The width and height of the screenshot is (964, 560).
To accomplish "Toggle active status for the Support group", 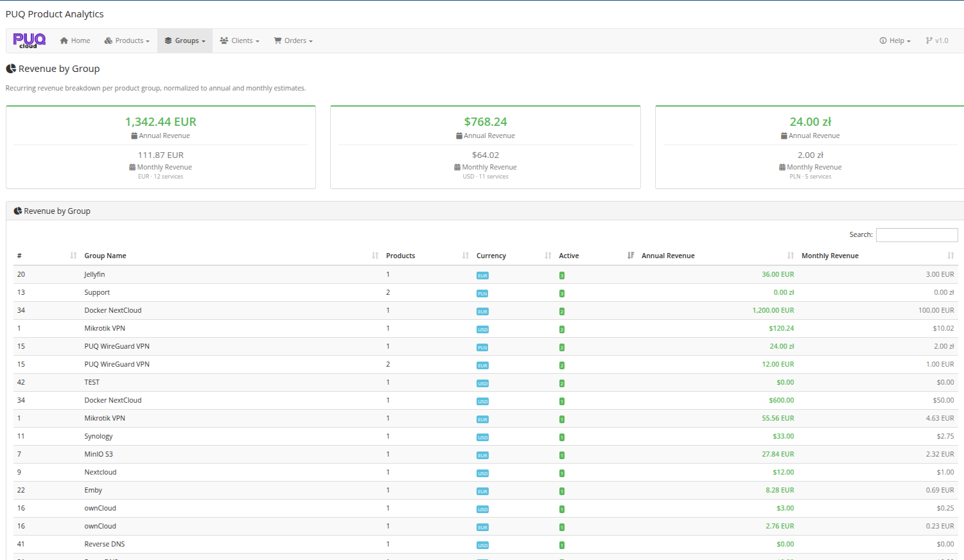I will click(561, 293).
